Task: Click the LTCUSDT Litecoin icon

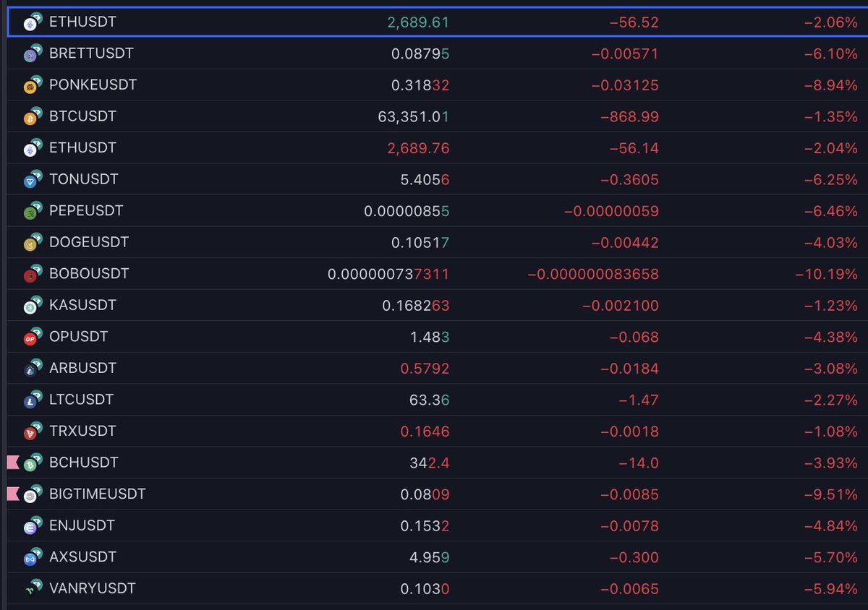Action: 33,400
